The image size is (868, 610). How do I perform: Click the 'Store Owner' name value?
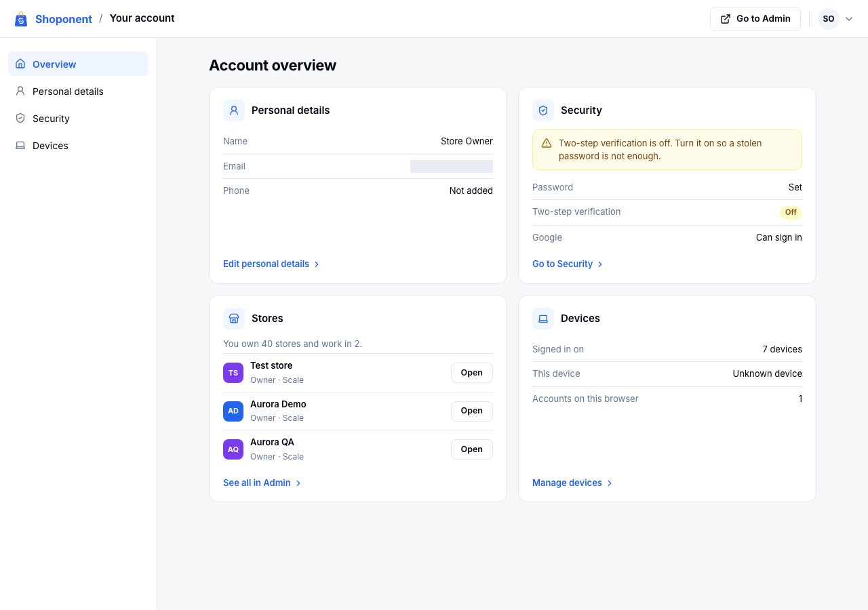click(x=467, y=141)
